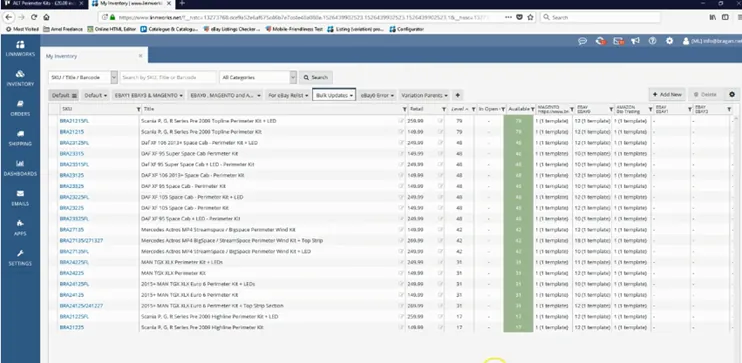Screen dimensions: 742x363
Task: Expand EBAY1 EBAY3 & MAGENTO view dropdown
Action: (x=149, y=95)
